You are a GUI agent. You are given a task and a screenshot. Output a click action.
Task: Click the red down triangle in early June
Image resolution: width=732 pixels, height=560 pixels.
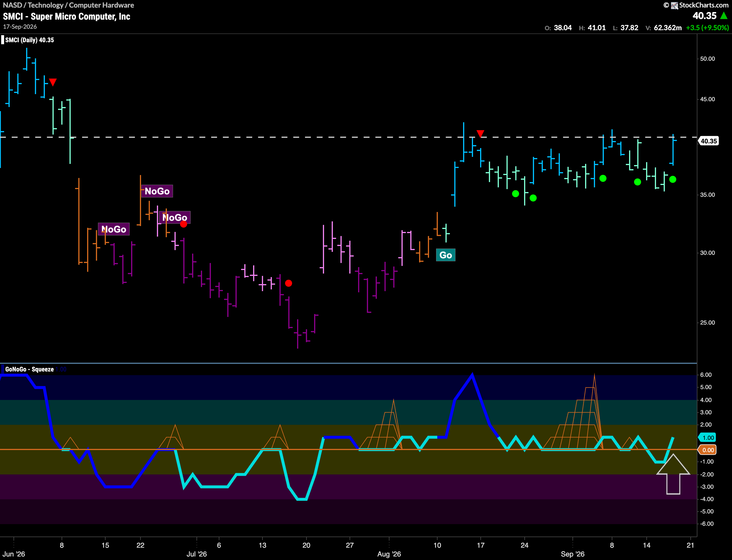(53, 82)
